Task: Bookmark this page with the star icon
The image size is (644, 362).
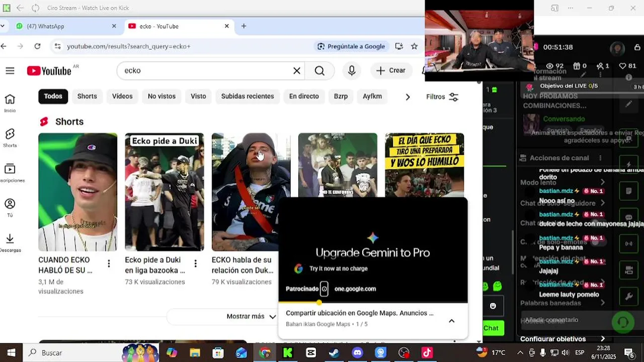Action: [x=414, y=46]
